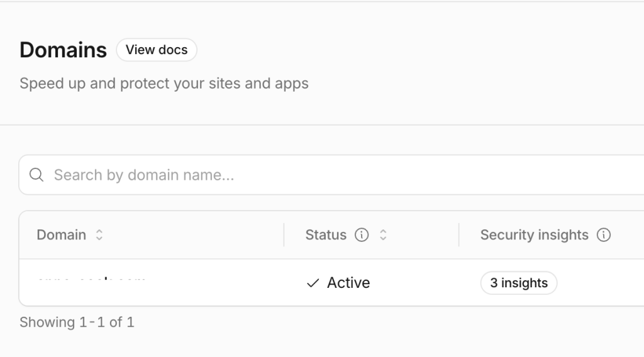Open the View docs button

(157, 50)
